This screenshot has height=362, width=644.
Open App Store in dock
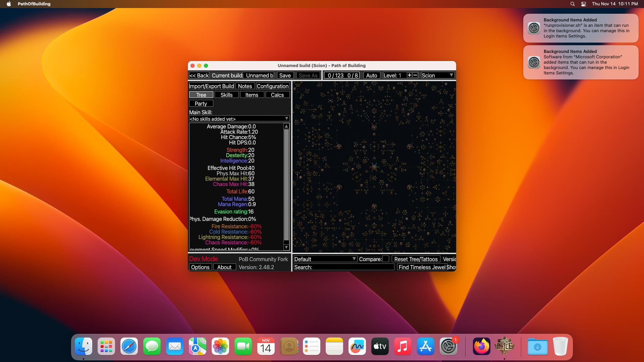pos(426,346)
